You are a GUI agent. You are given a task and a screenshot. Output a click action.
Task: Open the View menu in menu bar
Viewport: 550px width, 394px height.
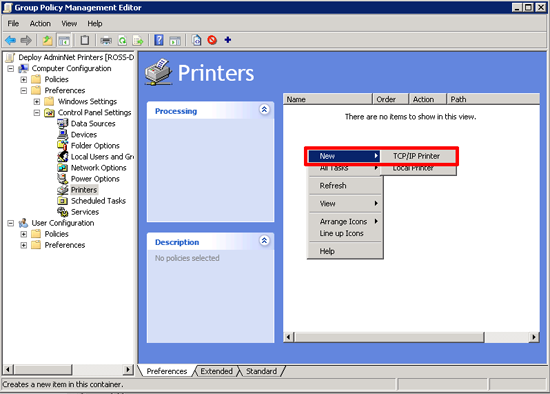click(69, 24)
